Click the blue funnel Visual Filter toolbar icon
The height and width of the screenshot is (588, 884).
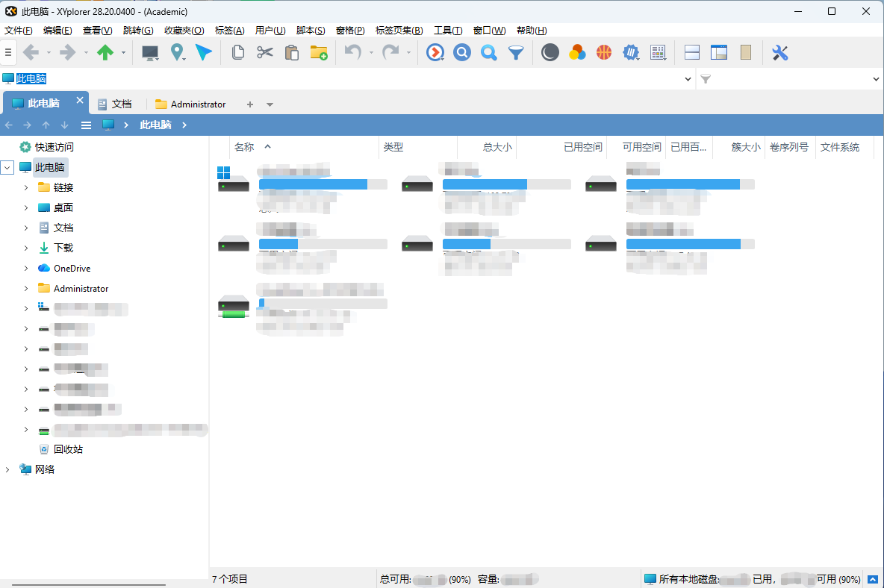(x=516, y=53)
